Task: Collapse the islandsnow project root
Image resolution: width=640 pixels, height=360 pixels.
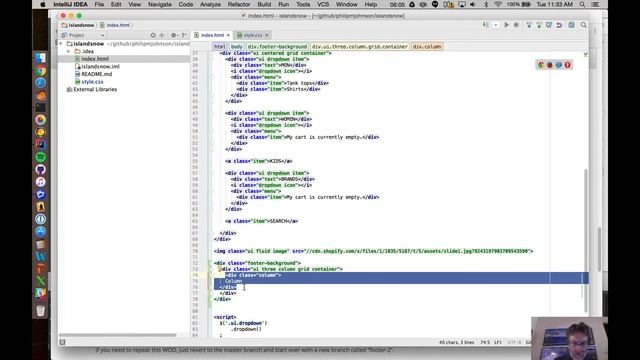Action: pos(61,44)
